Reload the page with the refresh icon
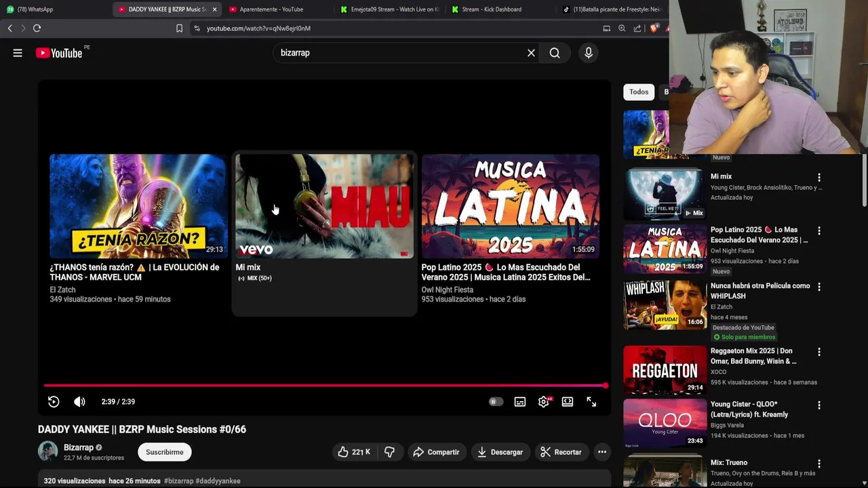 (x=37, y=28)
